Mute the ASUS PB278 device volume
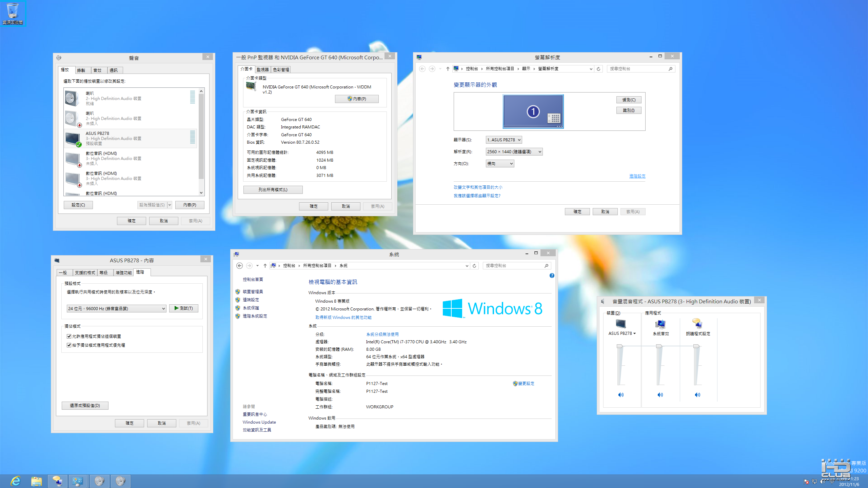This screenshot has width=868, height=488. 621,395
